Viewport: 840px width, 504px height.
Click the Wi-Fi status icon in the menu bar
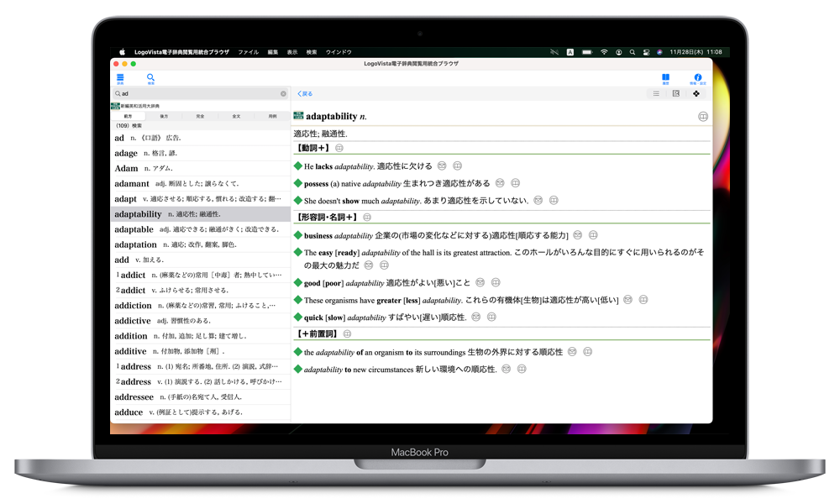(604, 52)
